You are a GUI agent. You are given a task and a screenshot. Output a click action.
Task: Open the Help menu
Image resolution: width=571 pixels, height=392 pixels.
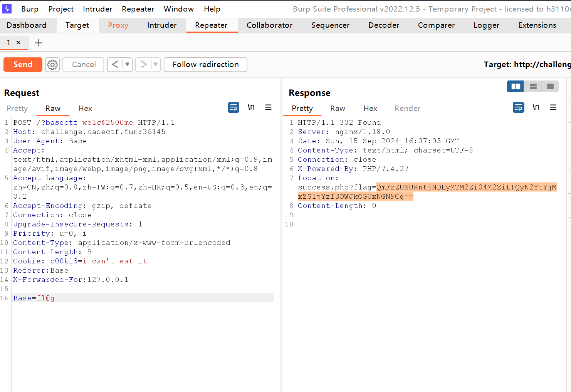click(x=212, y=9)
